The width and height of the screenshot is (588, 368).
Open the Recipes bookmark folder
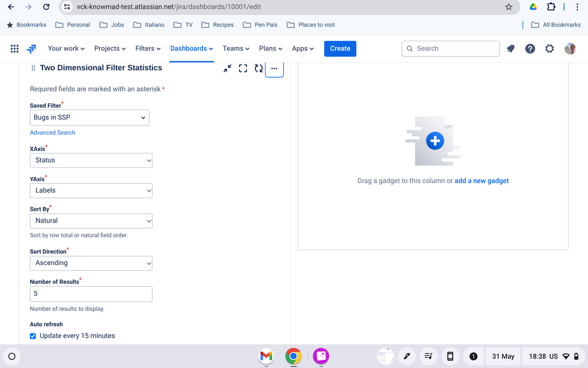tap(218, 25)
